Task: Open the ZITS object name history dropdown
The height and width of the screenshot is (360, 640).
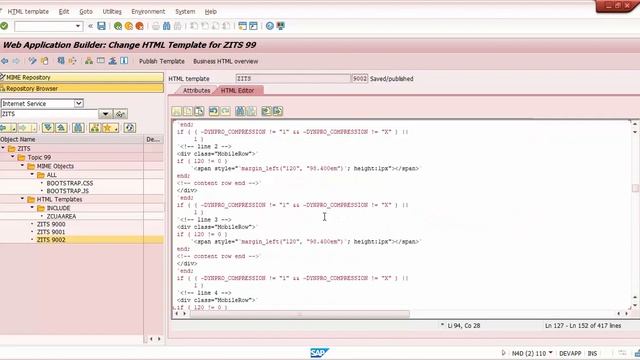Action: tap(105, 114)
